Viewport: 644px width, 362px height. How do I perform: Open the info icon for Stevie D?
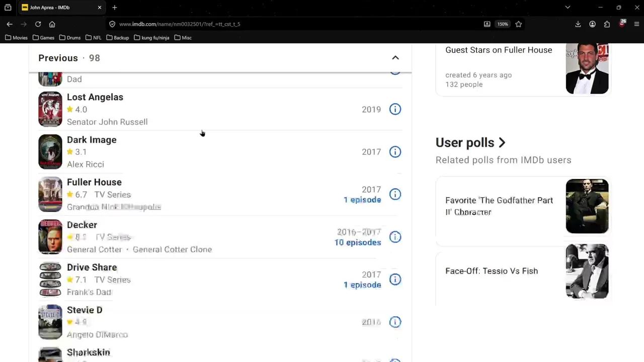point(395,322)
